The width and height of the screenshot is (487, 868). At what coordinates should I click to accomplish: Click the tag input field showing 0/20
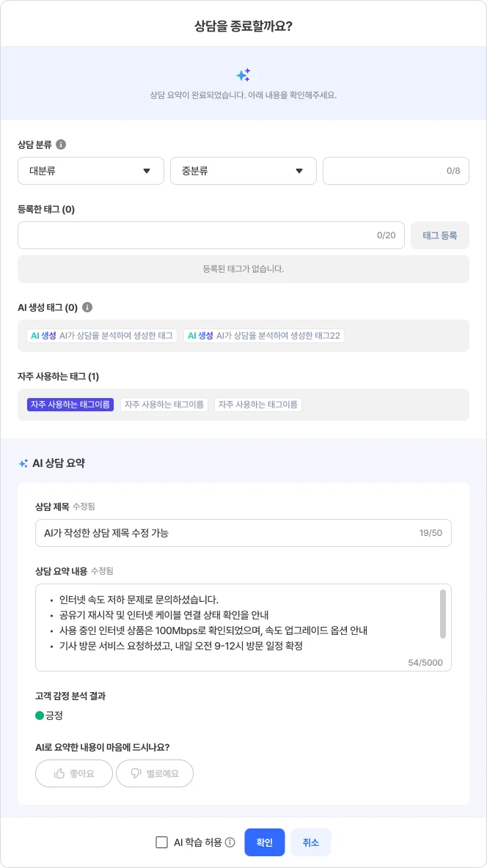point(211,235)
